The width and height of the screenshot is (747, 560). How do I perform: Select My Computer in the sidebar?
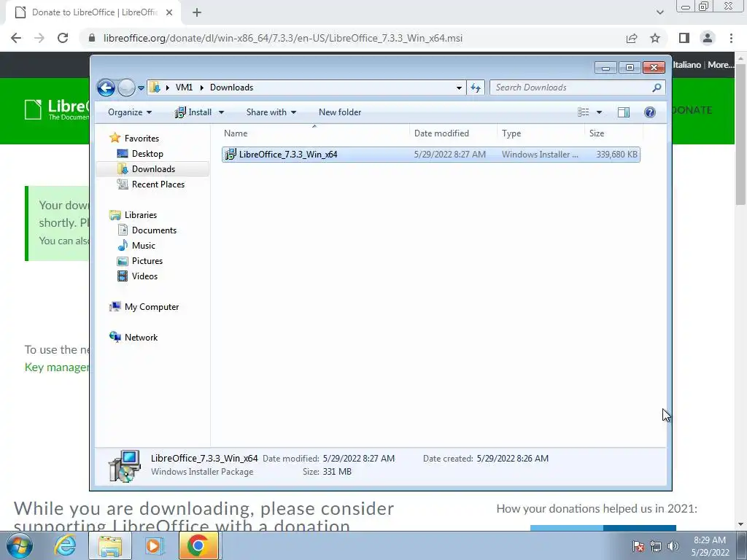pyautogui.click(x=144, y=307)
